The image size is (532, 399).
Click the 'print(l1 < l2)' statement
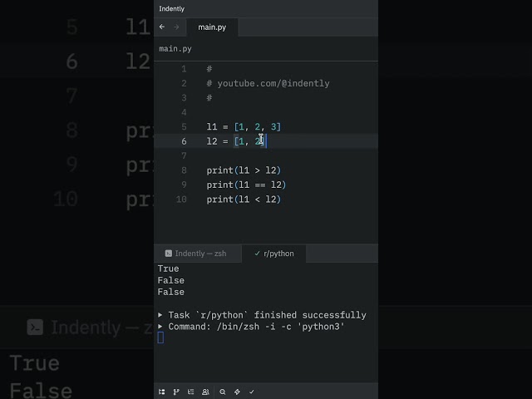pos(244,199)
